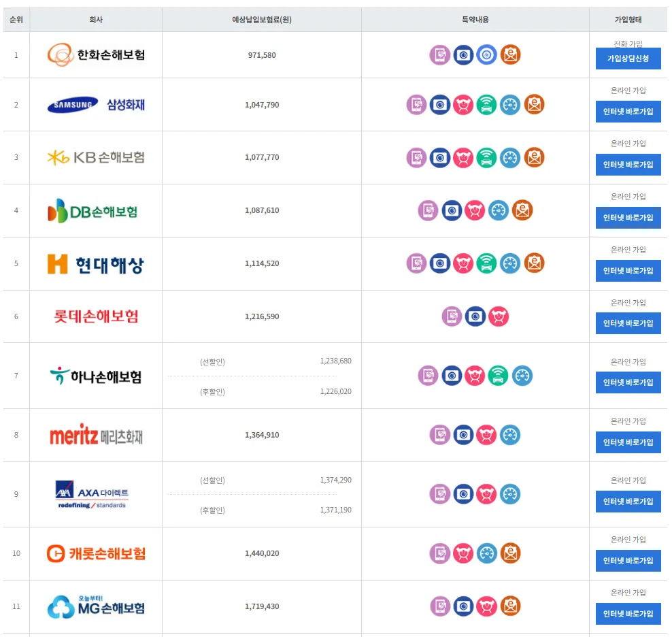Image resolution: width=672 pixels, height=637 pixels.
Task: Click the e-mail policy icon in MG손해보험 row
Action: pos(510,606)
